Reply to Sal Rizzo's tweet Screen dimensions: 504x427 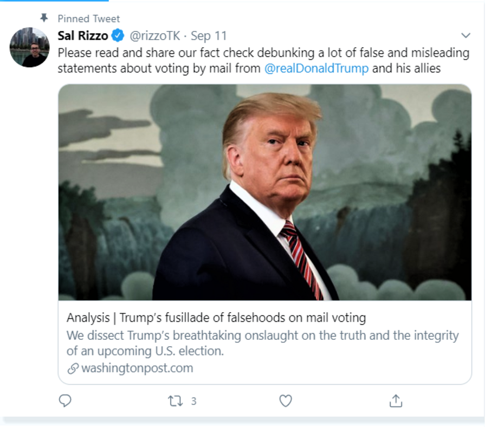(65, 400)
